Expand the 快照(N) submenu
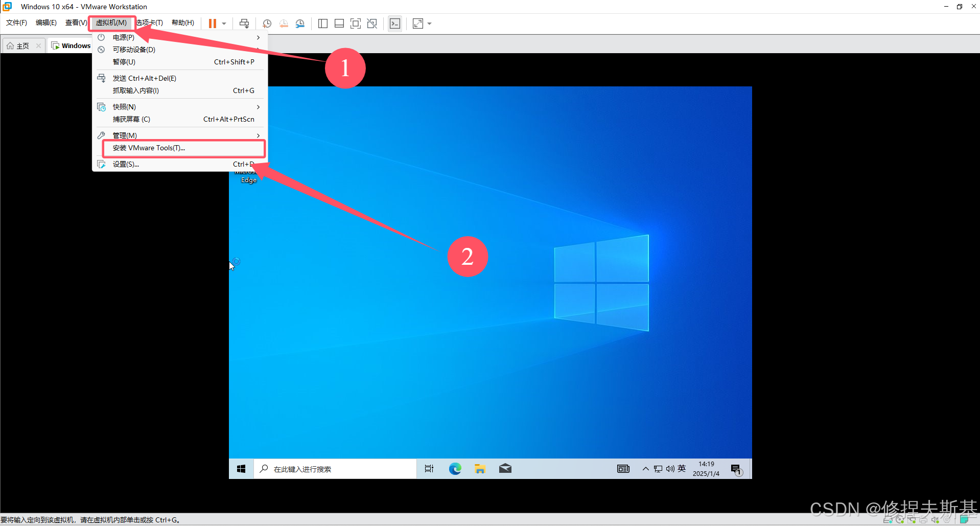This screenshot has width=980, height=526. point(180,107)
